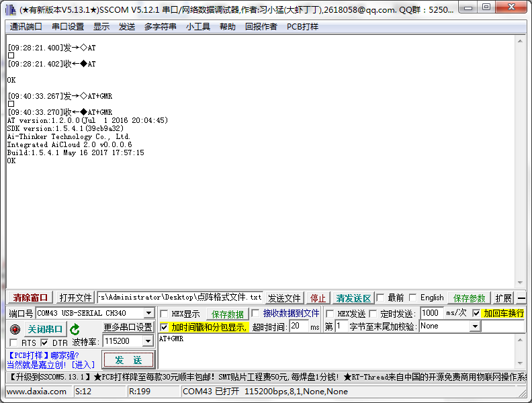Open the 多字符串 menu
The image size is (532, 403).
[160, 27]
